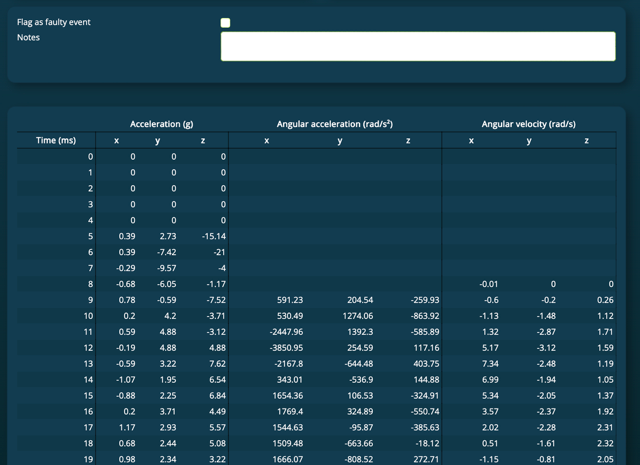Select angular velocity value 0.26
The width and height of the screenshot is (640, 465).
tap(605, 300)
